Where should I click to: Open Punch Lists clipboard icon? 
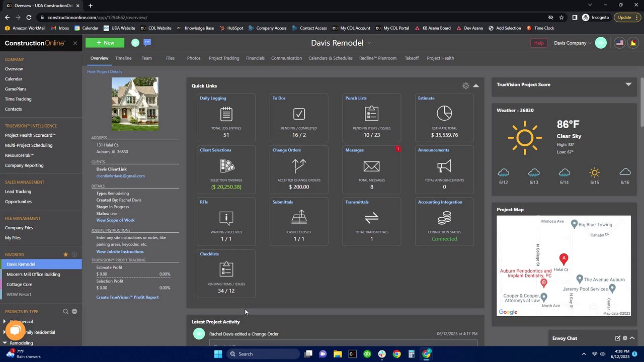(371, 114)
